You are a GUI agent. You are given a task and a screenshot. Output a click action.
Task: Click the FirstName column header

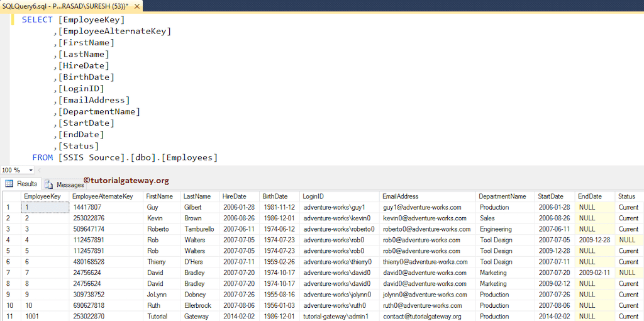tap(162, 196)
